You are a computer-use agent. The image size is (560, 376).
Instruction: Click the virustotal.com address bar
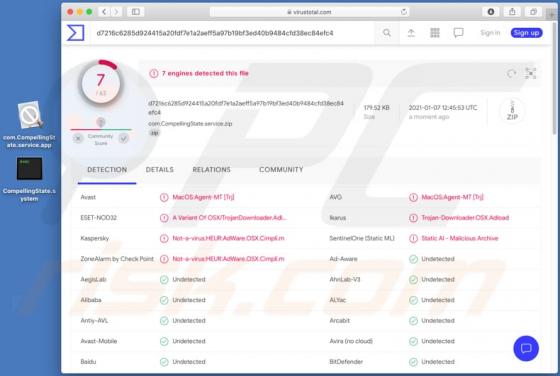click(309, 12)
